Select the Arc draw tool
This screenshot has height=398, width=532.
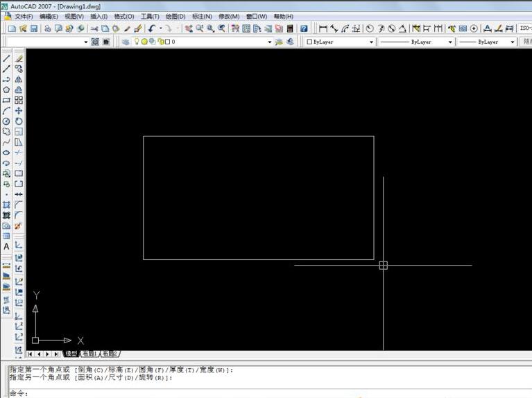pos(6,111)
